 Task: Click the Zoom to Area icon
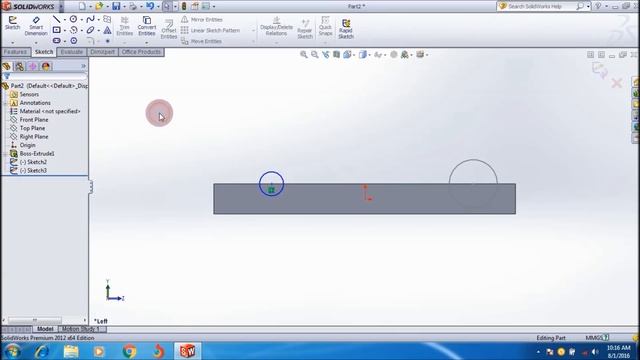315,54
